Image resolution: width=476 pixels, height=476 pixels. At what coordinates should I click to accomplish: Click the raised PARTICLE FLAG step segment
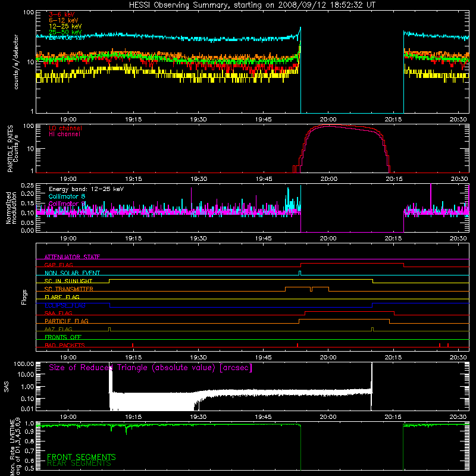click(x=345, y=320)
